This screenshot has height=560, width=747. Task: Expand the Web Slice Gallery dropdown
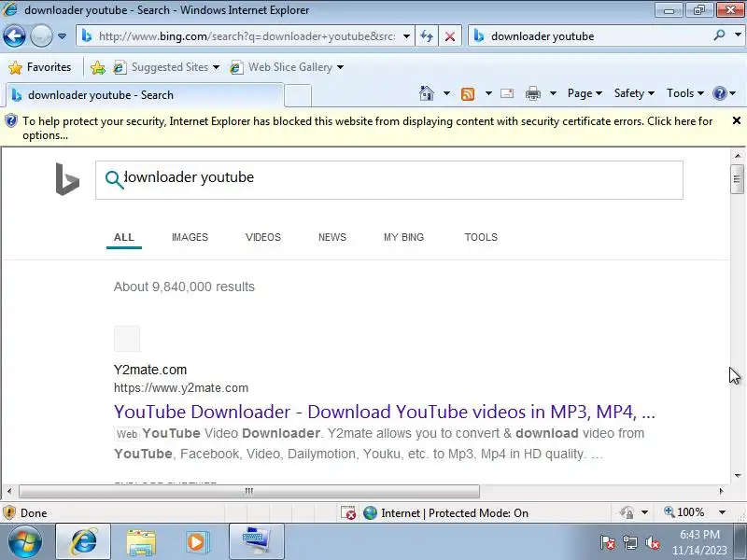click(340, 67)
